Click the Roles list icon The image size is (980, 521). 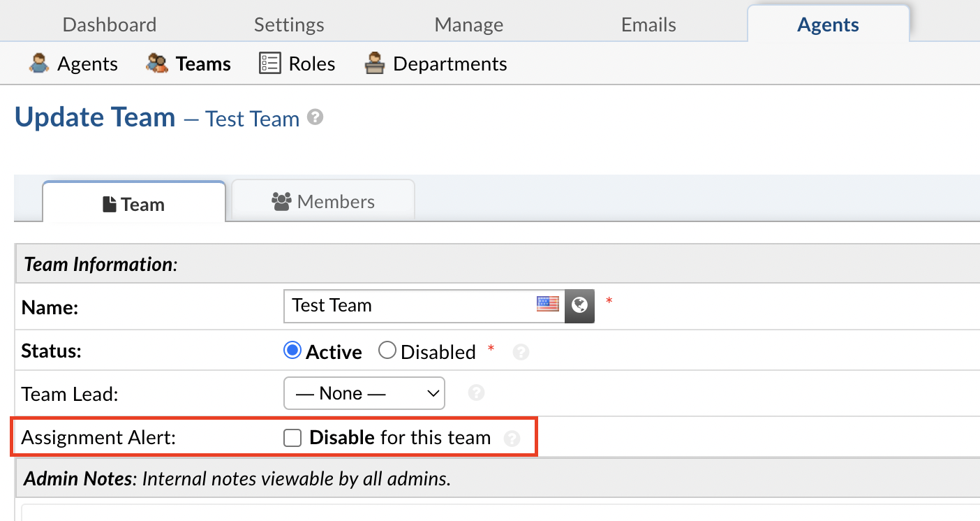(x=269, y=64)
